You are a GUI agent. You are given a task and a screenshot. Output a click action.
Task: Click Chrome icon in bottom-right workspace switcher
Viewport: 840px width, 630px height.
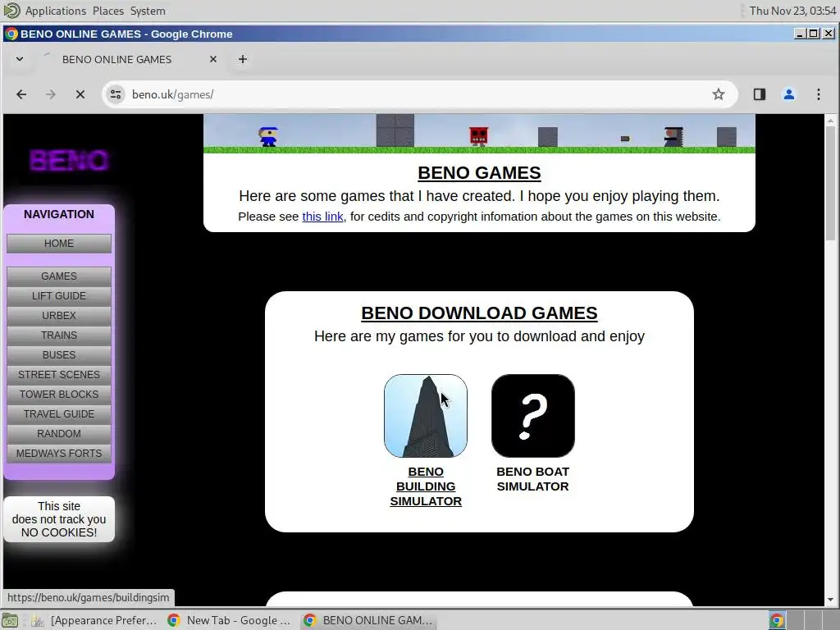tap(778, 620)
